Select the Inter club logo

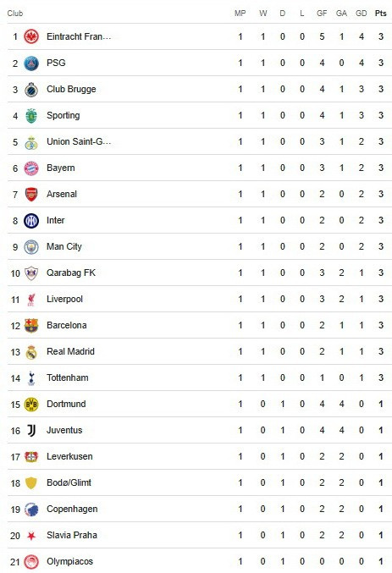[31, 221]
